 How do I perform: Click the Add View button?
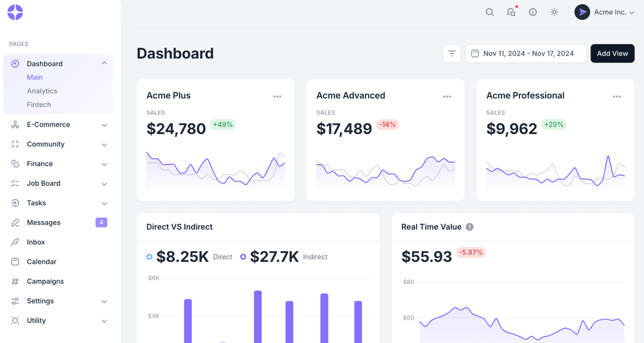point(612,54)
